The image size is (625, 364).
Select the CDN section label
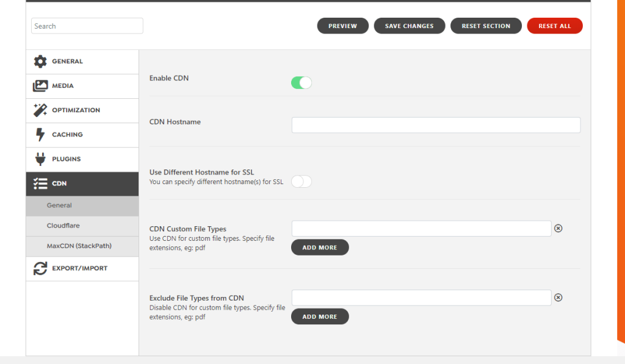[59, 184]
